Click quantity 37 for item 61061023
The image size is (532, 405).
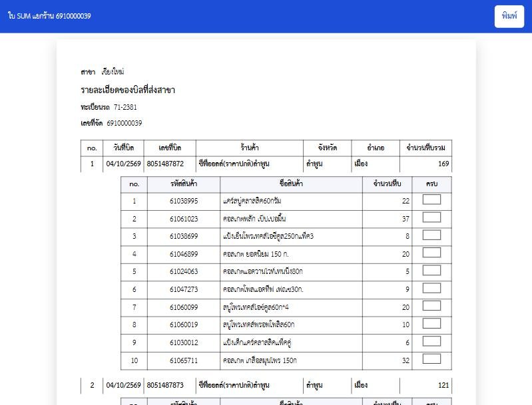tap(405, 219)
